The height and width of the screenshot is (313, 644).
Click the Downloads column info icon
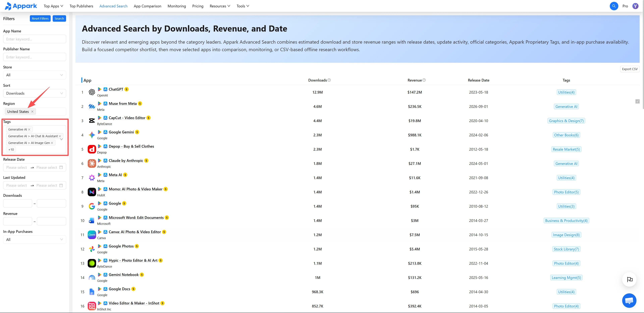(329, 80)
